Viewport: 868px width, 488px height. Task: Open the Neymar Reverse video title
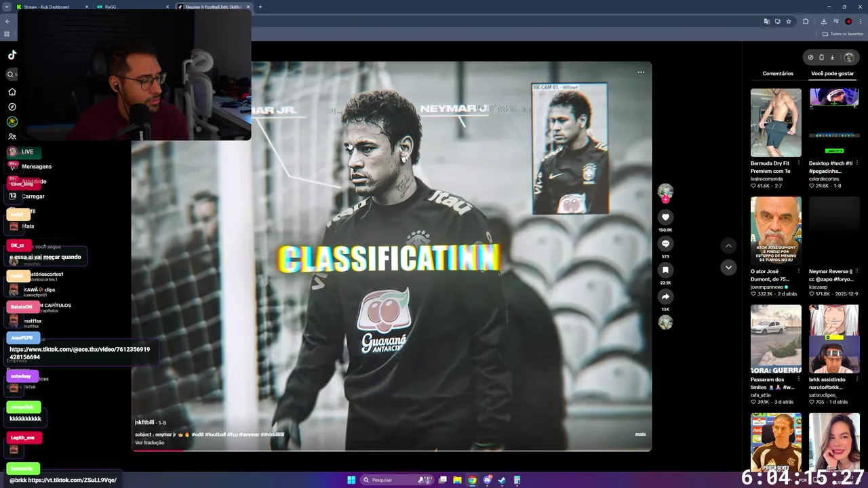(831, 275)
